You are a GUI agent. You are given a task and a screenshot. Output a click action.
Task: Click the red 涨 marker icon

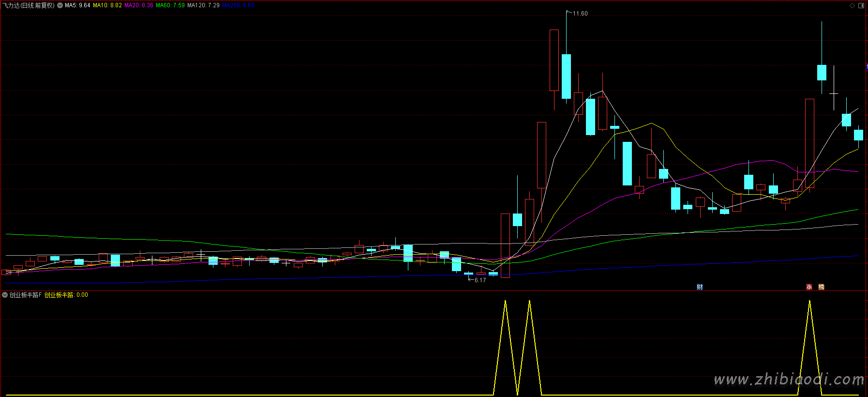click(809, 287)
